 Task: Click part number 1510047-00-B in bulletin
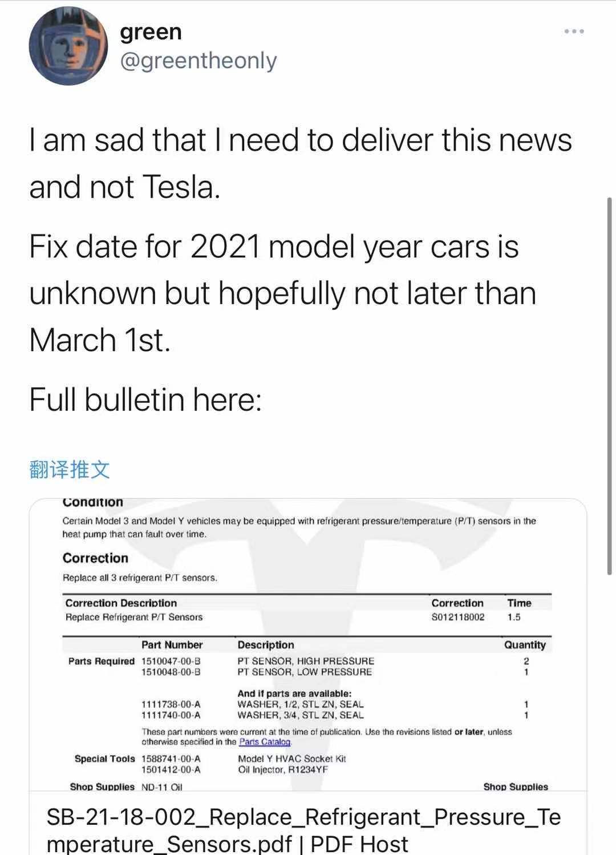(171, 661)
